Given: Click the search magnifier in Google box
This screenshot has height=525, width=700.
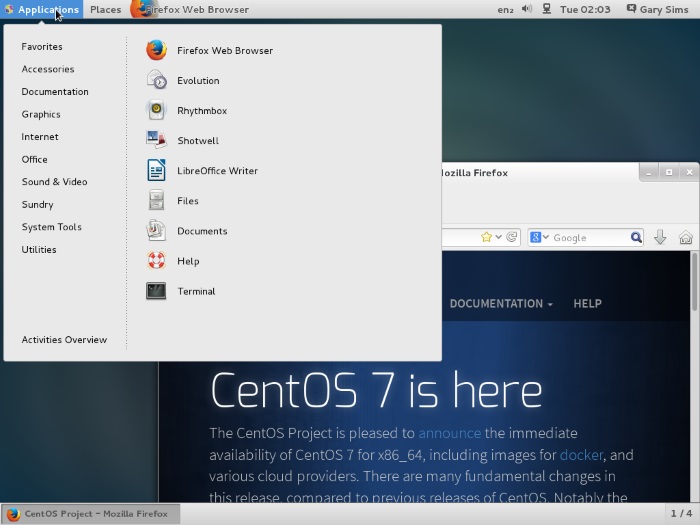Looking at the screenshot, I should coord(636,238).
